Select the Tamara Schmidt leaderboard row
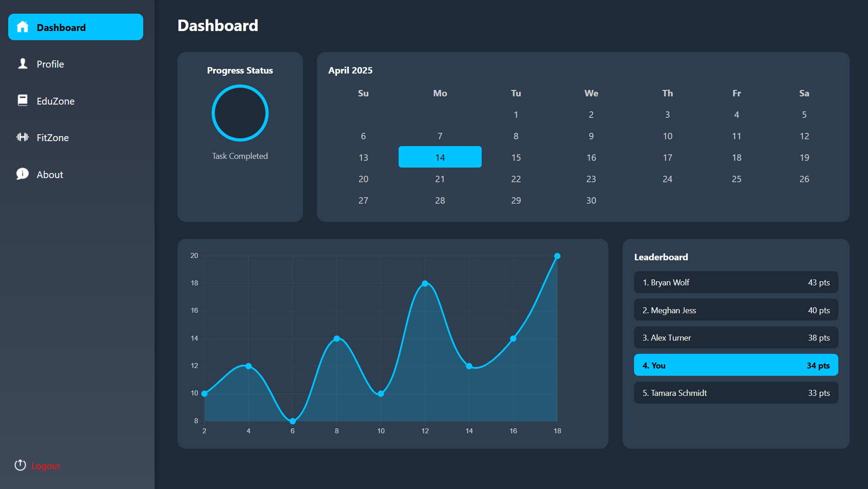This screenshot has height=489, width=868. tap(736, 393)
